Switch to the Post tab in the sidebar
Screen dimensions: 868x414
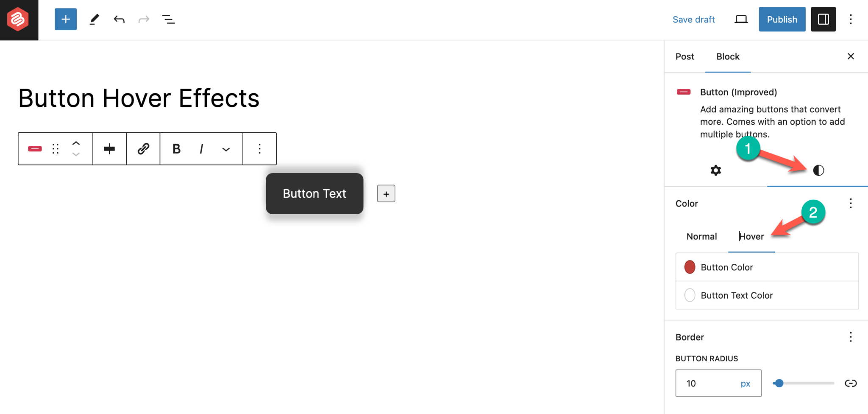[684, 56]
